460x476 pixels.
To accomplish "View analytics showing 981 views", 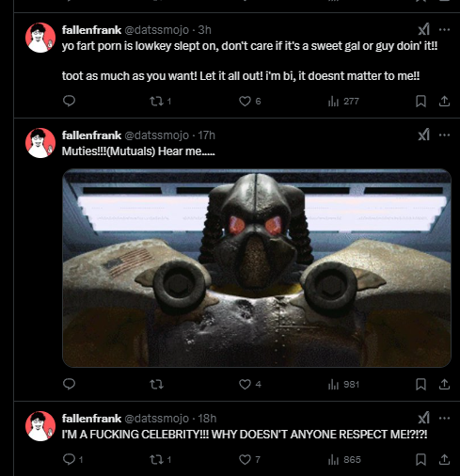I will (x=343, y=385).
